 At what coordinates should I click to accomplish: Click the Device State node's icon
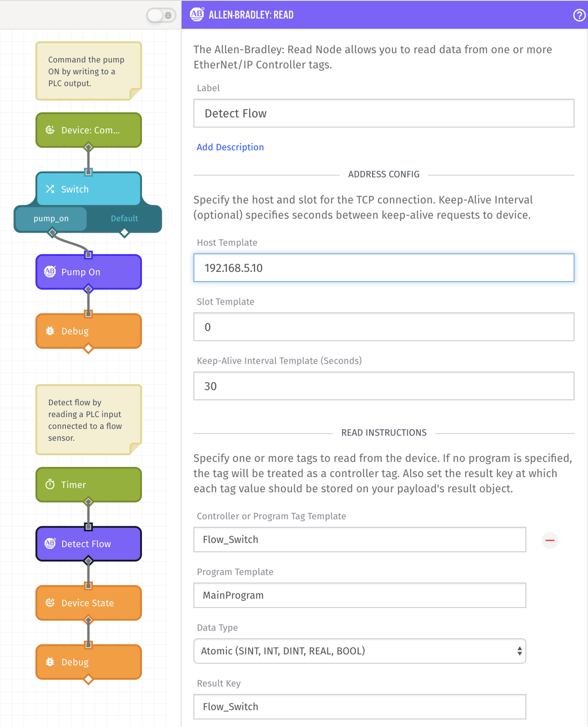(x=50, y=603)
